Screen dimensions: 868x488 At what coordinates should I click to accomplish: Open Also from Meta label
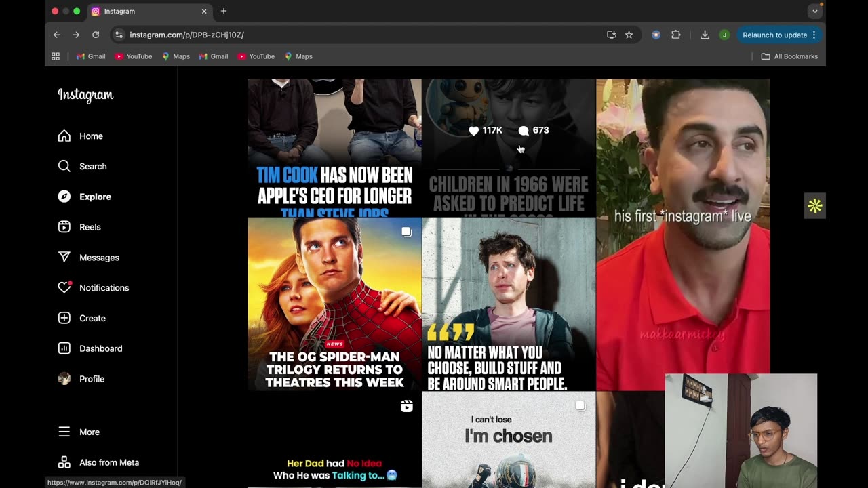point(109,462)
